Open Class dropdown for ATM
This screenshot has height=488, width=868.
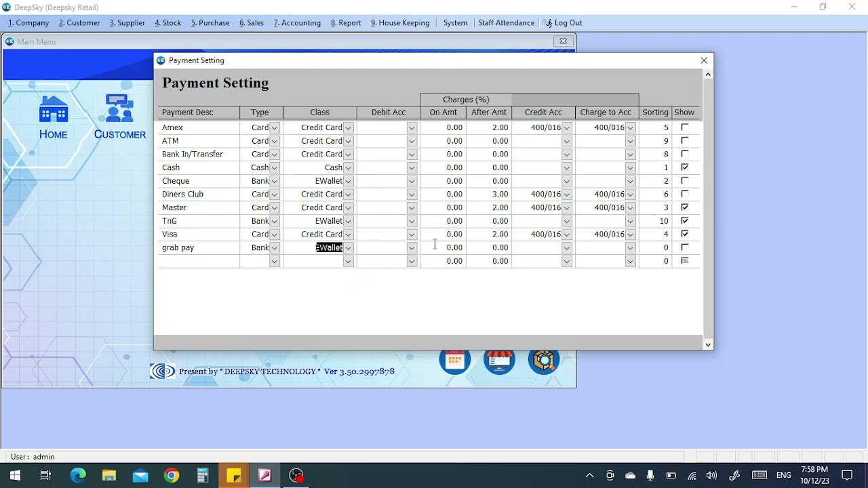(x=349, y=141)
